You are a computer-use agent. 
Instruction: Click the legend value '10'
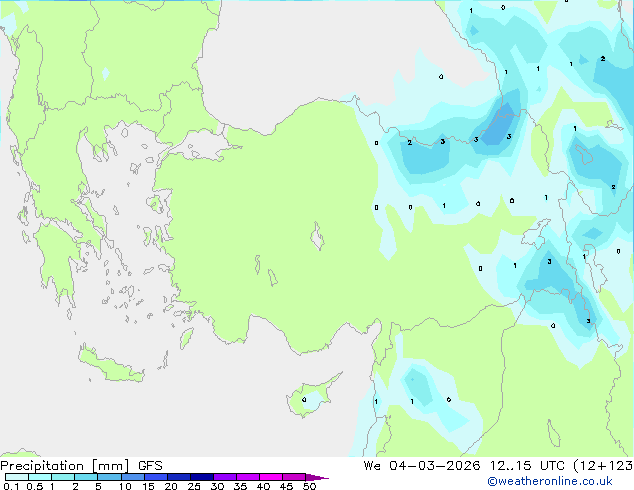pyautogui.click(x=125, y=486)
